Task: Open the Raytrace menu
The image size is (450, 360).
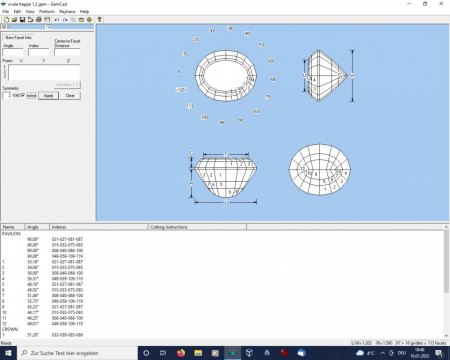Action: click(x=67, y=11)
